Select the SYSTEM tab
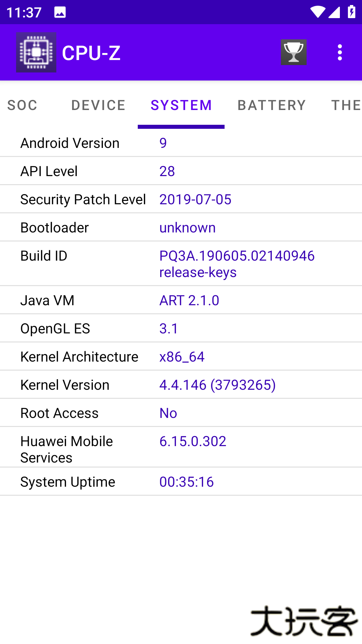This screenshot has height=644, width=362. click(181, 105)
